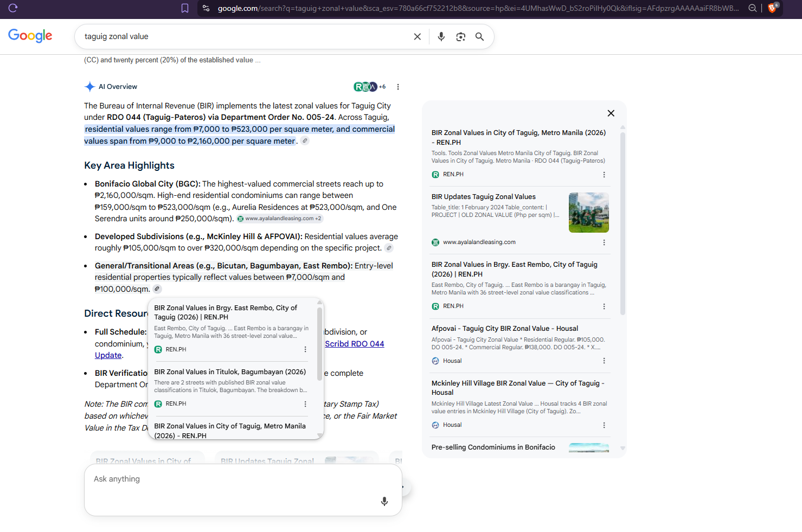Click citation link icon after commercial values sentence
The height and width of the screenshot is (532, 802).
(x=305, y=141)
